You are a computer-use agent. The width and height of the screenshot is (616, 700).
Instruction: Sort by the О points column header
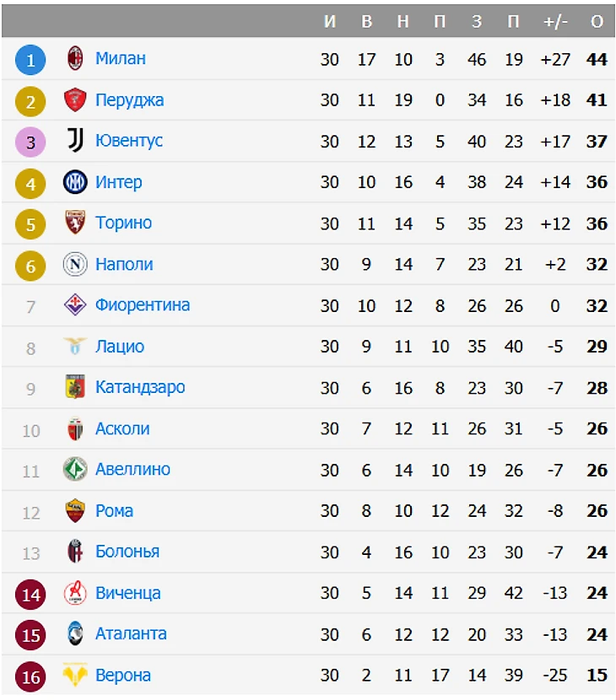point(597,22)
